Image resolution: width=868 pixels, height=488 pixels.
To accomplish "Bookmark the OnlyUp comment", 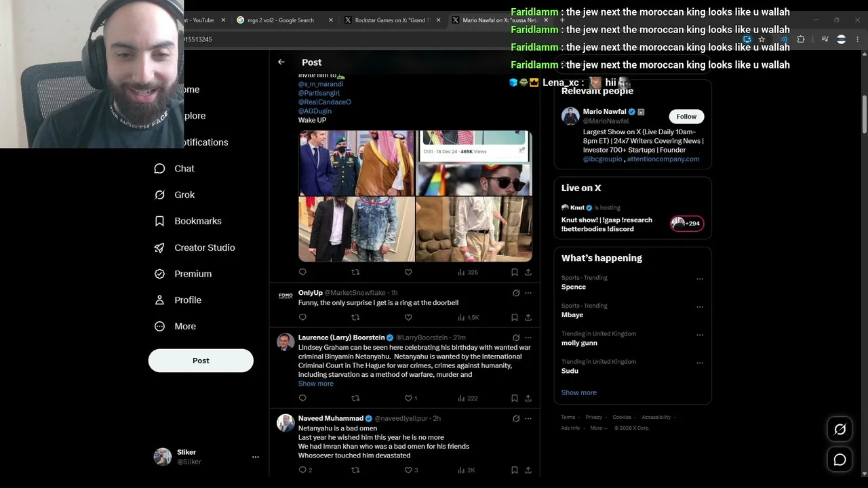I will click(515, 317).
